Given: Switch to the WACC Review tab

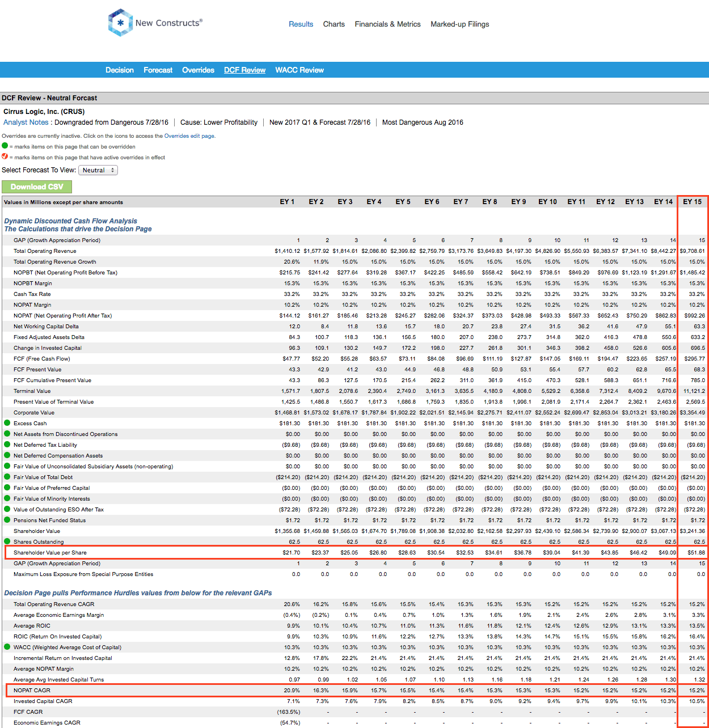Looking at the screenshot, I should pyautogui.click(x=299, y=70).
